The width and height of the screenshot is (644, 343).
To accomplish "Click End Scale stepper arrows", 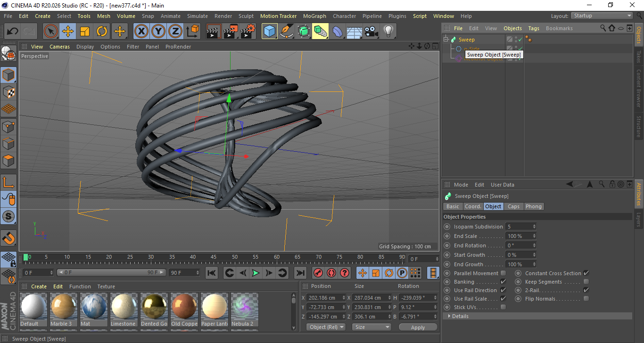I will tap(534, 236).
